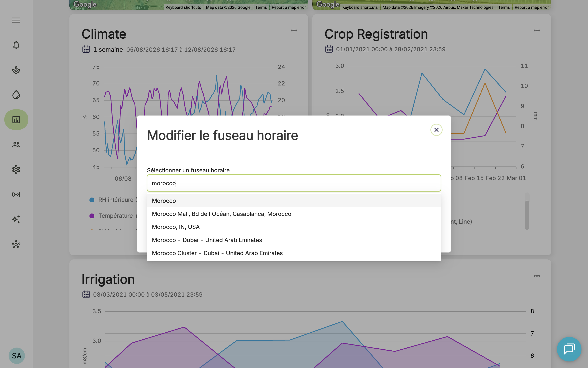Click the Irrigation calendar icon

tap(86, 294)
